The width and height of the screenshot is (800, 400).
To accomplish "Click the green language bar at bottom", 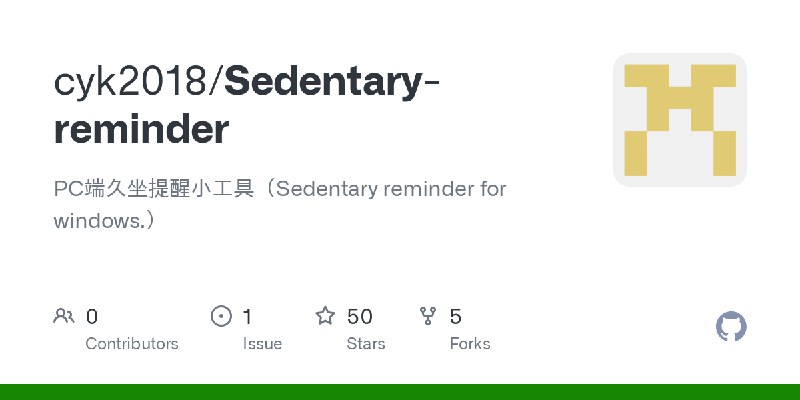I will 400,392.
